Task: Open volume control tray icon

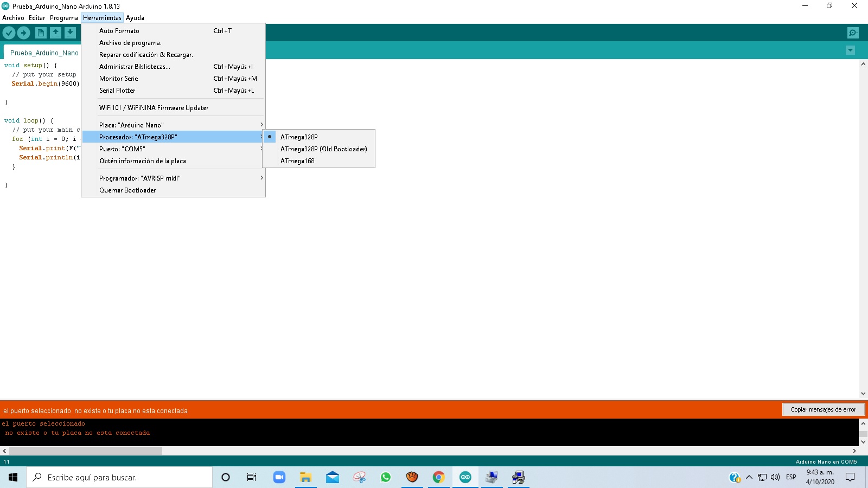Action: click(775, 477)
